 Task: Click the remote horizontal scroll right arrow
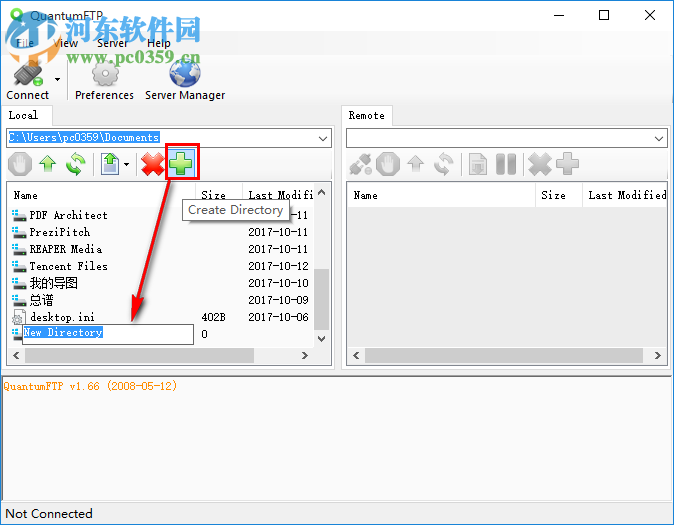click(658, 356)
